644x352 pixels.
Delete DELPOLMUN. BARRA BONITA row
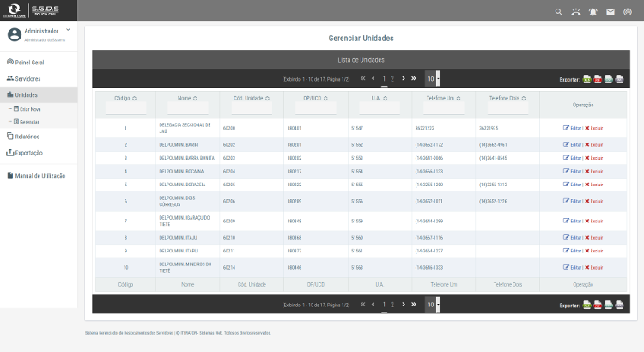tap(594, 158)
